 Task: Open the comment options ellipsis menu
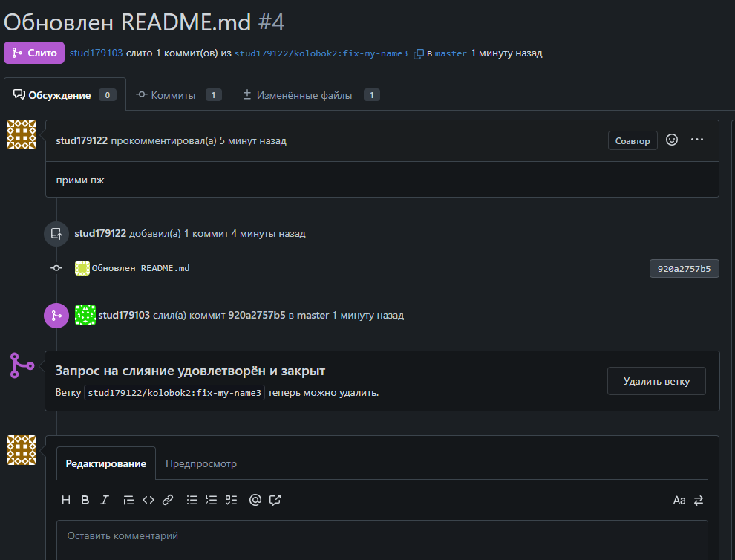pos(697,140)
